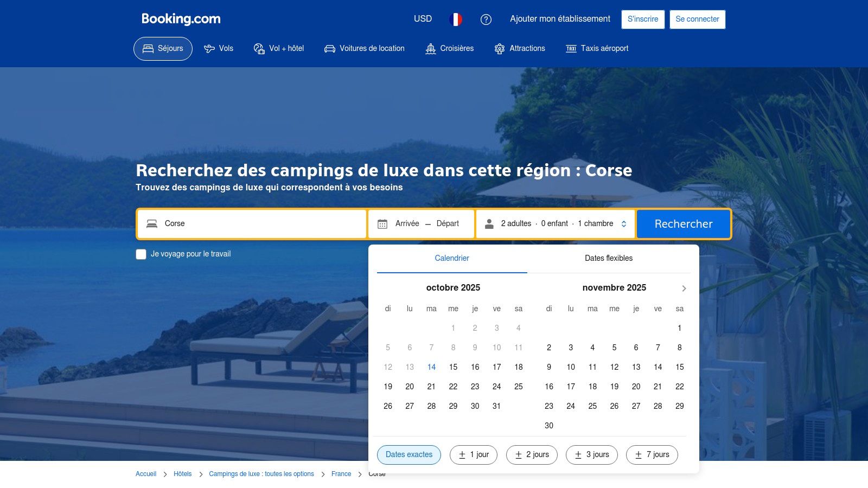Click the Accueil breadcrumb link
This screenshot has width=868, height=488.
[x=146, y=474]
